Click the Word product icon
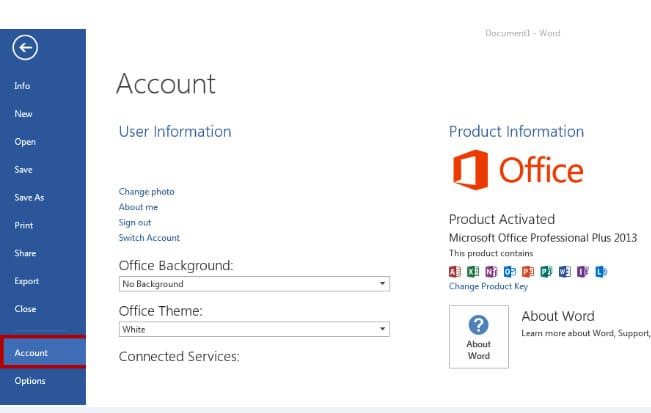Image resolution: width=651 pixels, height=413 pixels. click(564, 271)
